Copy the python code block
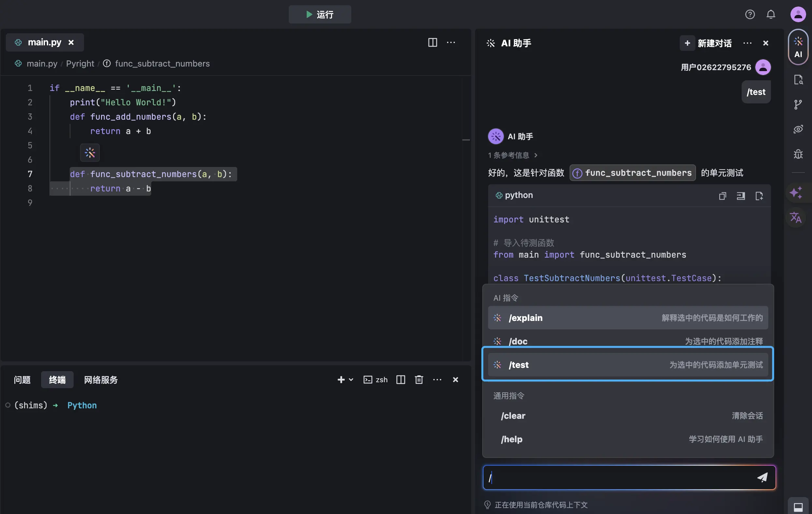Screen dimensions: 812x514 click(x=722, y=196)
